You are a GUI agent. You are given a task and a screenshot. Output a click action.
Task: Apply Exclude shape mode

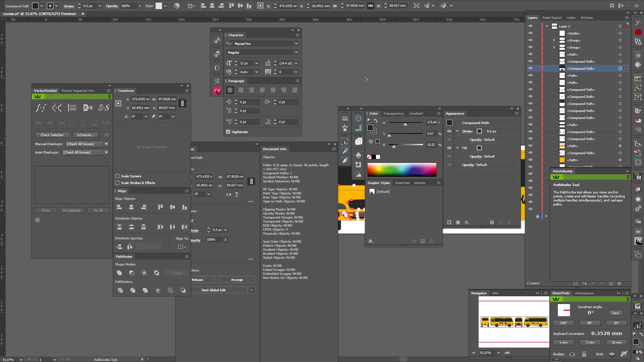[x=157, y=273]
